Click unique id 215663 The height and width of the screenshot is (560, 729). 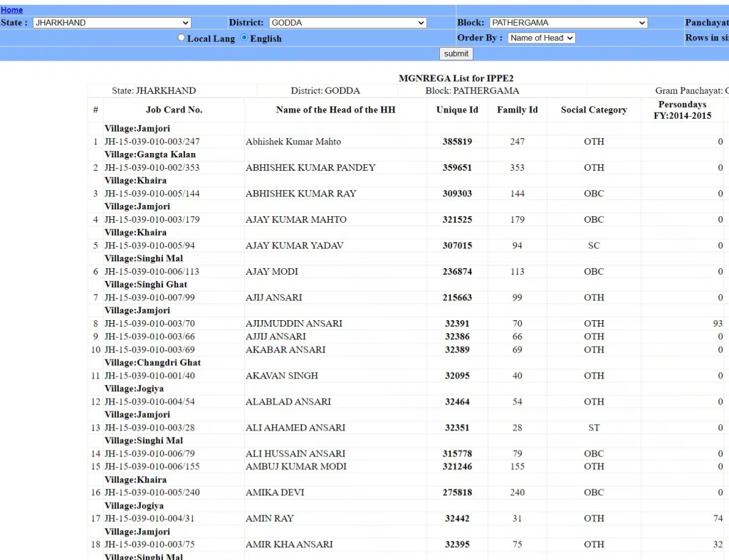pos(457,298)
